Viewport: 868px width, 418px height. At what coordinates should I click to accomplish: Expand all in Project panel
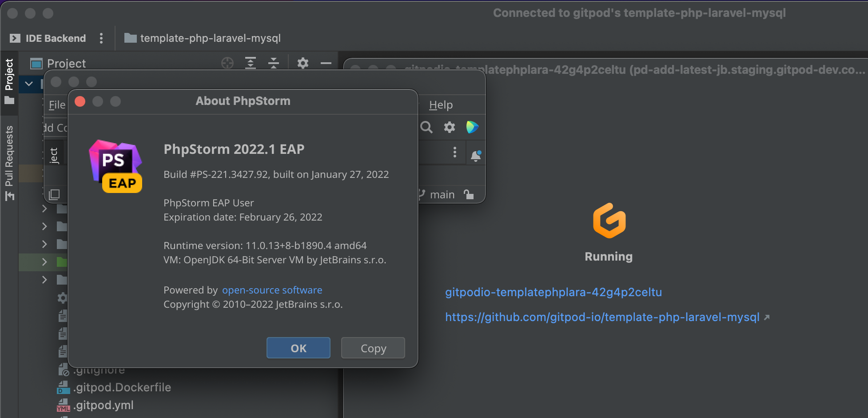(x=251, y=63)
